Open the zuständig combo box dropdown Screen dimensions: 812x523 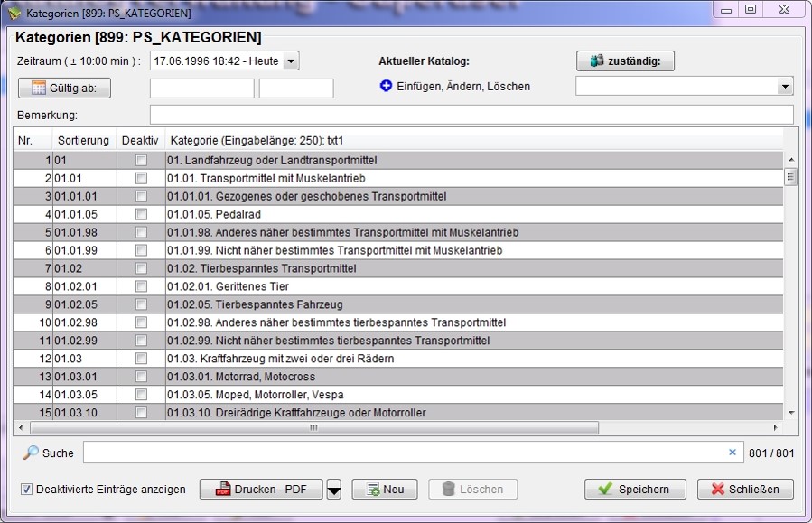coord(785,87)
